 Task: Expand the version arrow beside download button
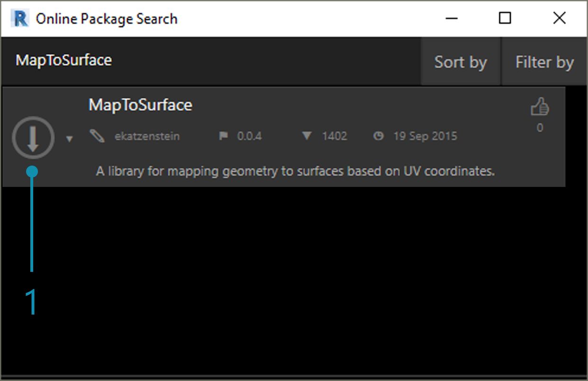(x=69, y=139)
